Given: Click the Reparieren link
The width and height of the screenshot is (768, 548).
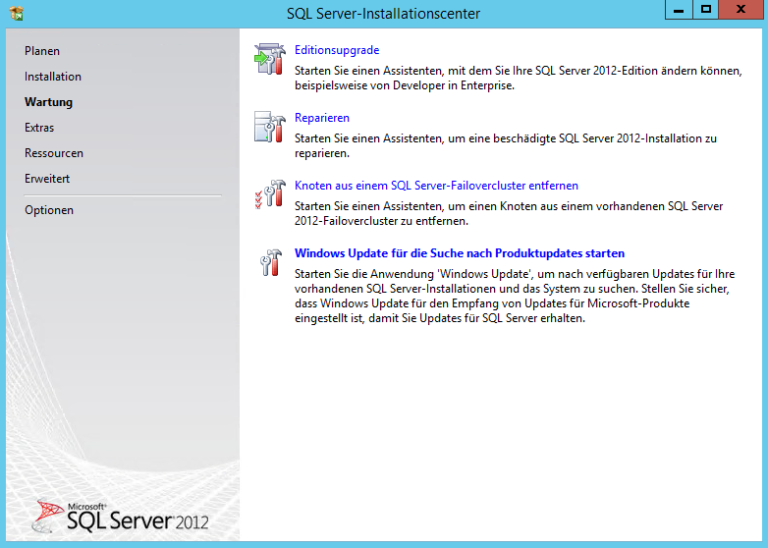Looking at the screenshot, I should [322, 118].
